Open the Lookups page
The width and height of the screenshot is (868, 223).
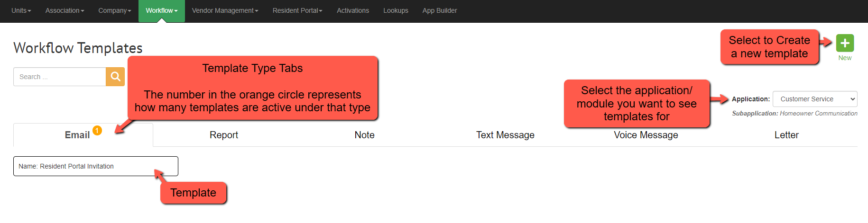[396, 10]
